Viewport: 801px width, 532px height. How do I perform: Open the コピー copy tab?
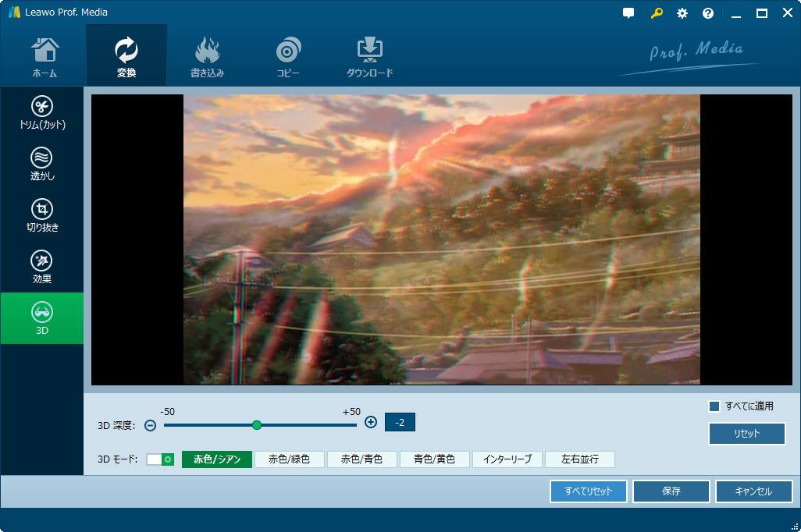(x=288, y=56)
